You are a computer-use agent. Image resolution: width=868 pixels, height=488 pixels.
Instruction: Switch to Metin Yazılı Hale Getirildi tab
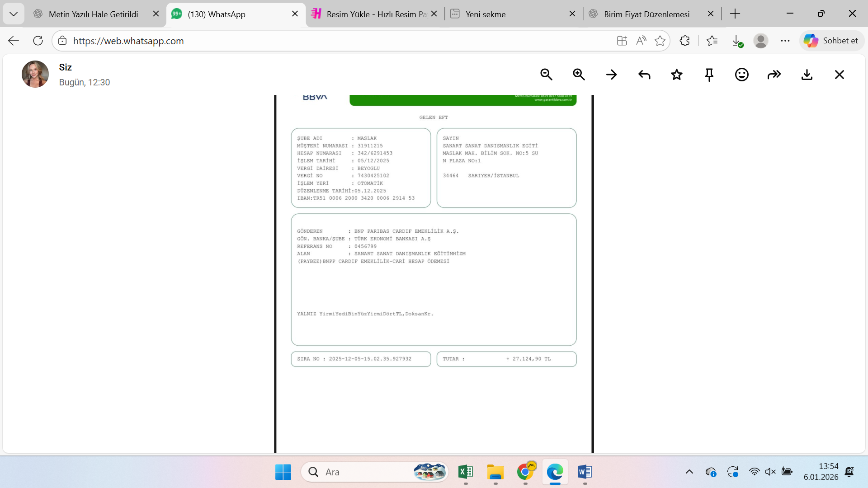[93, 14]
